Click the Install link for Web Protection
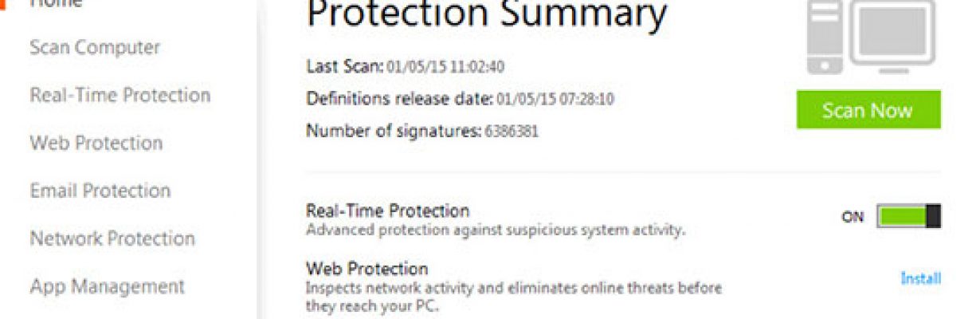This screenshot has width=980, height=319. pos(921,278)
